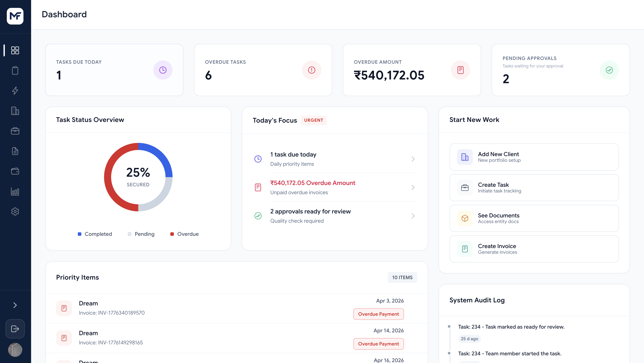Open the 1 task due today item
Image resolution: width=644 pixels, height=363 pixels.
tap(335, 159)
